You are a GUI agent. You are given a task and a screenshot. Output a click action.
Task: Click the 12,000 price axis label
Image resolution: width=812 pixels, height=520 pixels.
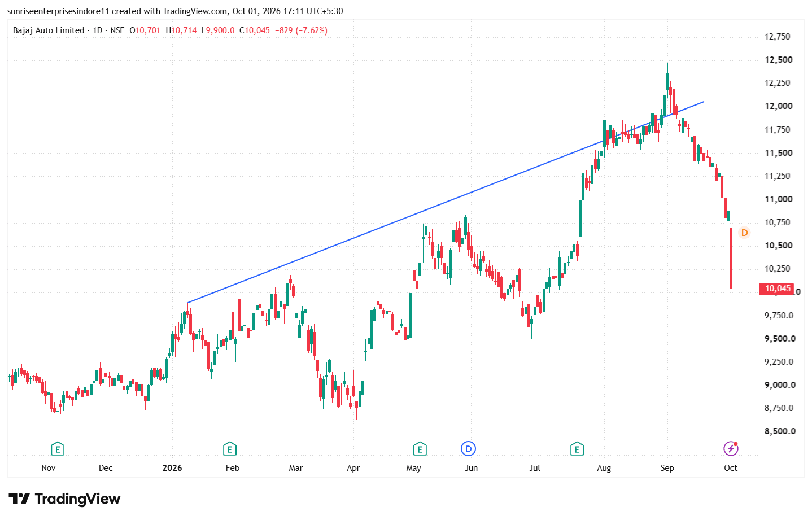778,106
